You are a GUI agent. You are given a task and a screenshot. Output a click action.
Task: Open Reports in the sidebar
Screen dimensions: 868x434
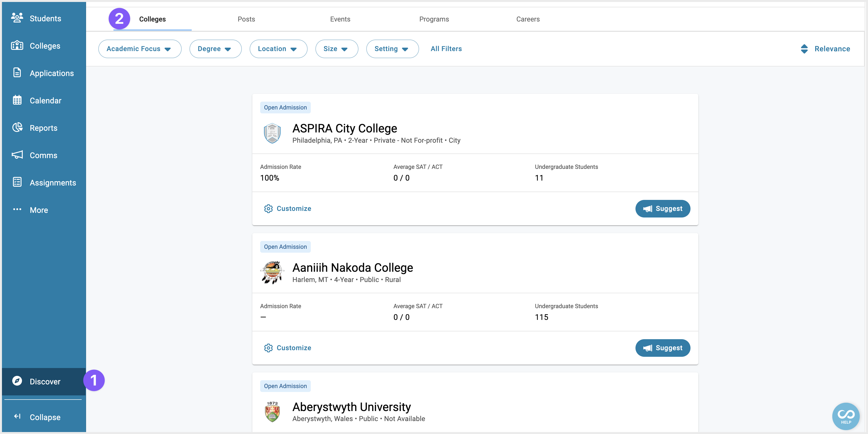[44, 128]
